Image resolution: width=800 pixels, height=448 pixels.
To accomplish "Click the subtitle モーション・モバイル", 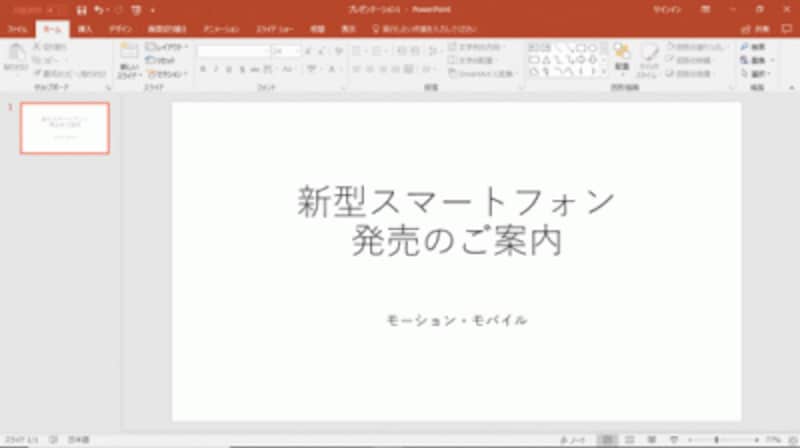I will [457, 320].
